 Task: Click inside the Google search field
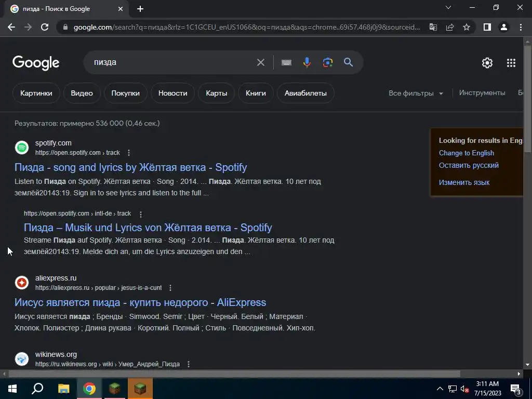pos(173,62)
